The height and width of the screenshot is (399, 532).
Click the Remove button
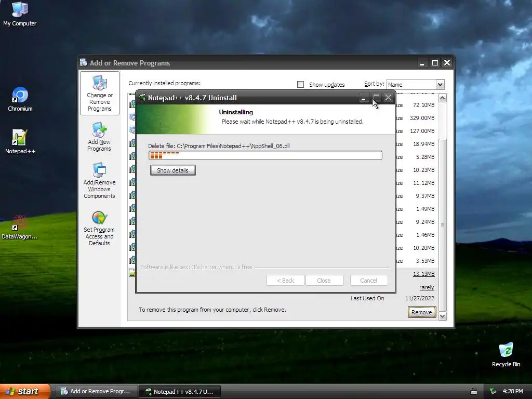[x=422, y=312]
